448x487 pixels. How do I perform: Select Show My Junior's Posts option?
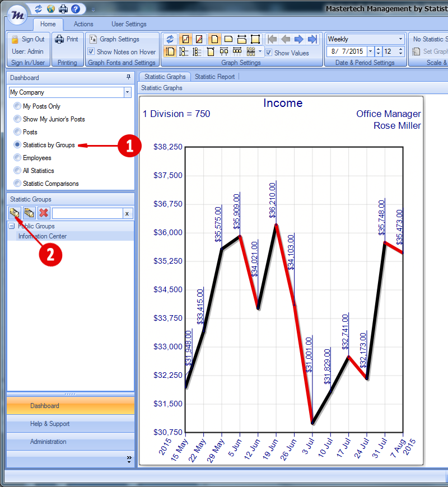(x=17, y=119)
